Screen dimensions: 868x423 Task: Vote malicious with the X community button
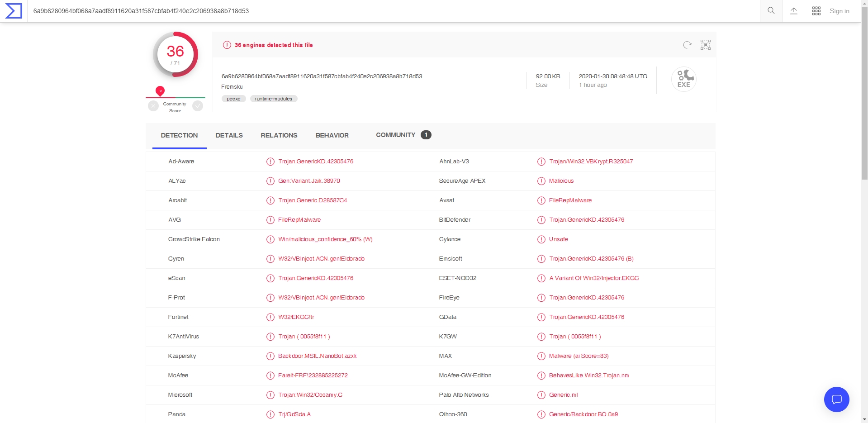(x=153, y=106)
